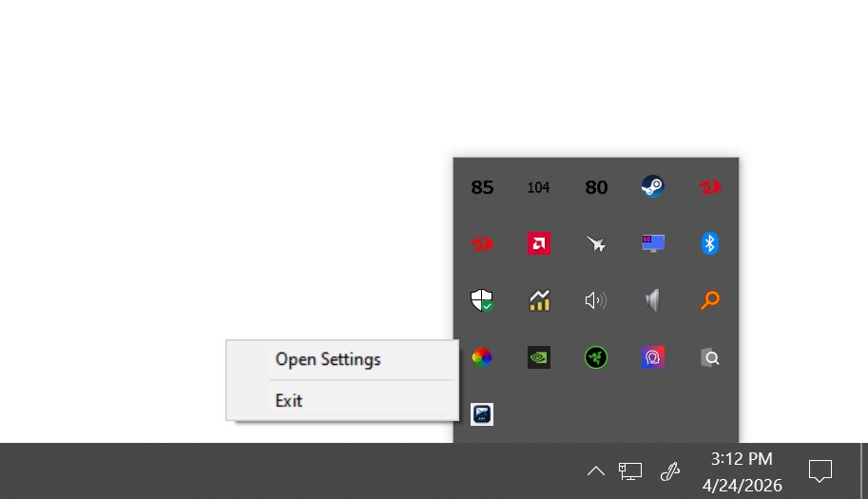Screen dimensions: 868x499
Task: Click the temperature icon showing 104
Action: [539, 187]
